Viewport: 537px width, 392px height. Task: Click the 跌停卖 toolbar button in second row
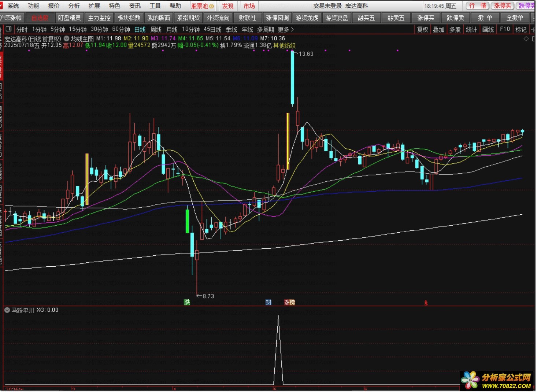point(455,18)
